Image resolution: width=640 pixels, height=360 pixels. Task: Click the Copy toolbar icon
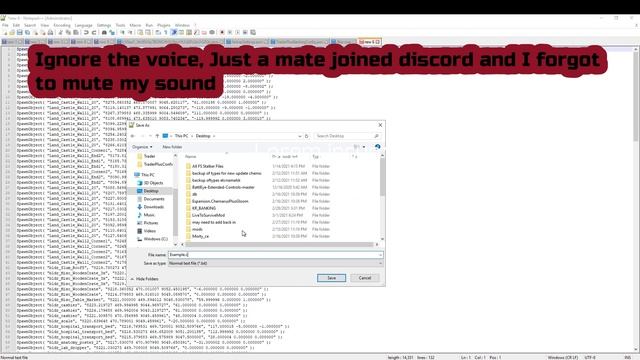click(x=68, y=32)
